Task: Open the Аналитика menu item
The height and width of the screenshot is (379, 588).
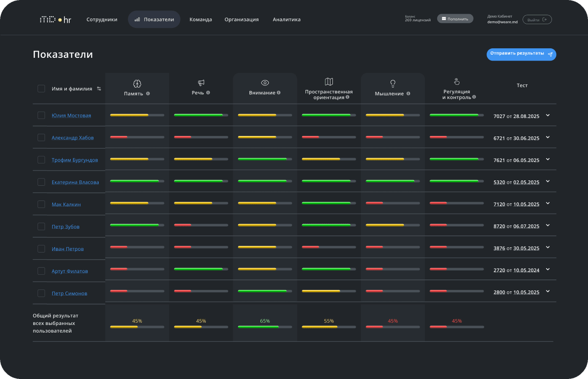Action: pos(286,19)
